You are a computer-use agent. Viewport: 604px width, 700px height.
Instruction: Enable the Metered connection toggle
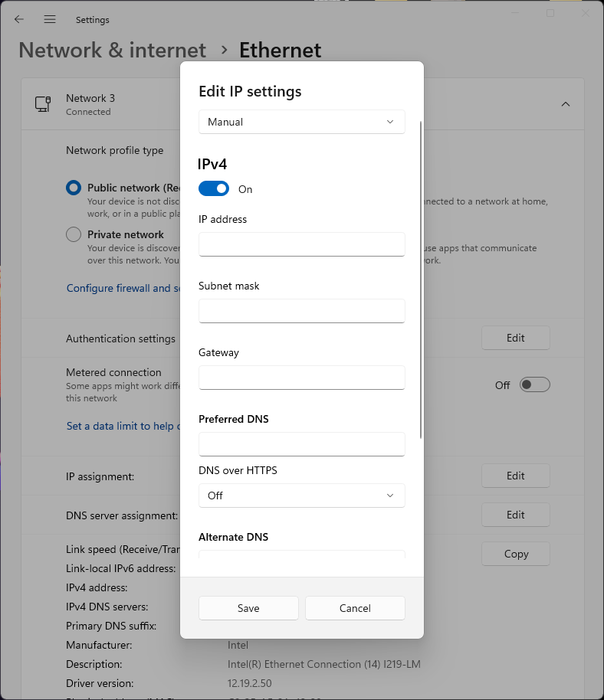click(x=535, y=384)
